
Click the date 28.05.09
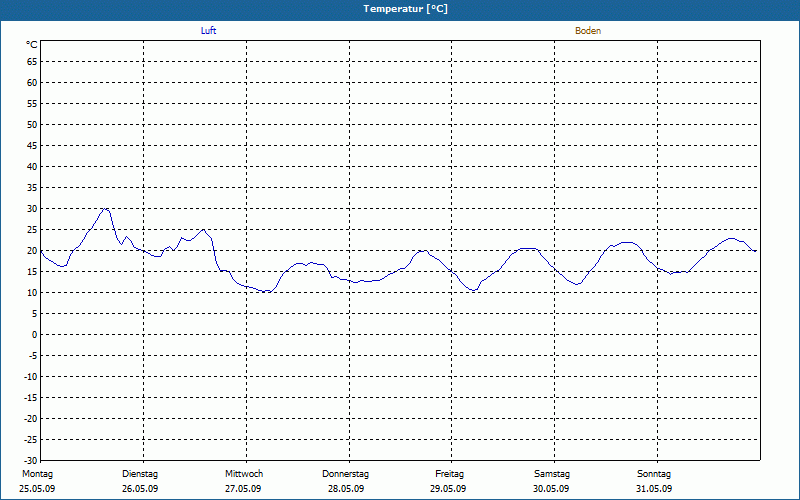click(346, 489)
